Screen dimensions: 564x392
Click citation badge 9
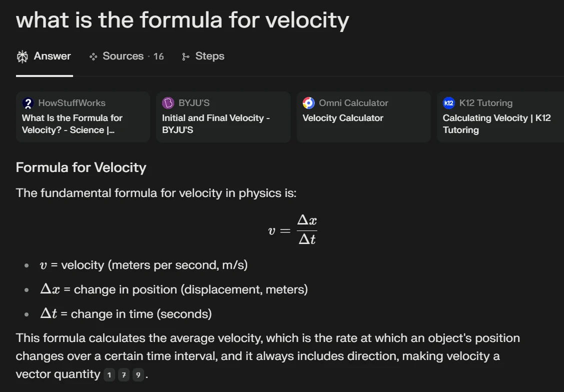coord(138,375)
